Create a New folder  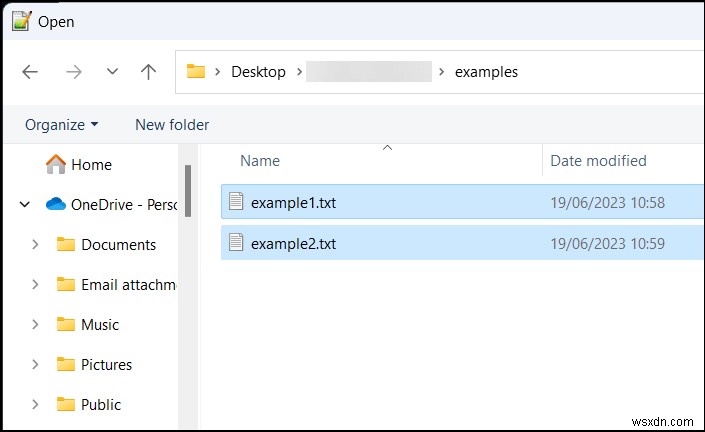[x=172, y=125]
